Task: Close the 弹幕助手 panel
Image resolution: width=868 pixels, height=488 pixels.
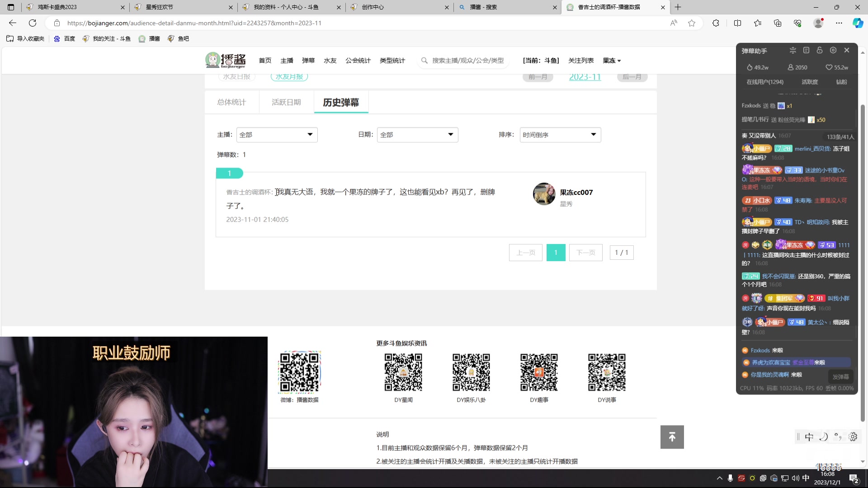Action: coord(847,50)
